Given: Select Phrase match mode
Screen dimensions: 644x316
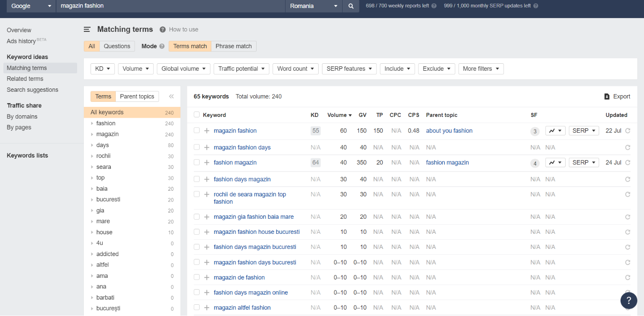Looking at the screenshot, I should click(x=234, y=46).
